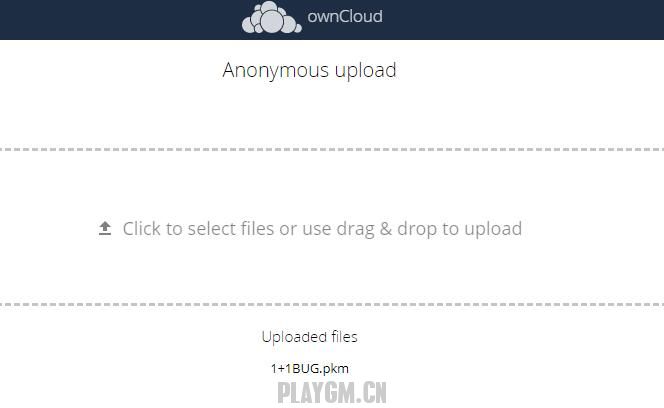Image resolution: width=664 pixels, height=408 pixels.
Task: Click the PLAYGM.CN watermark text
Action: (x=332, y=393)
